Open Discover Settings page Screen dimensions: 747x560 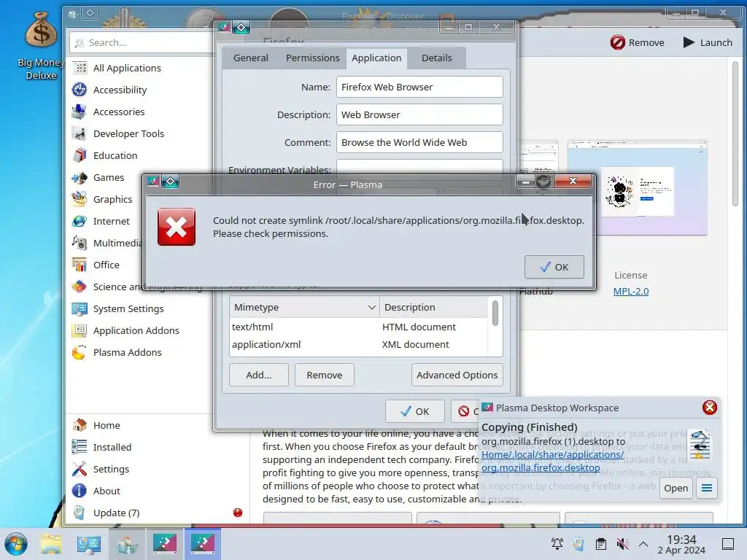coord(111,470)
